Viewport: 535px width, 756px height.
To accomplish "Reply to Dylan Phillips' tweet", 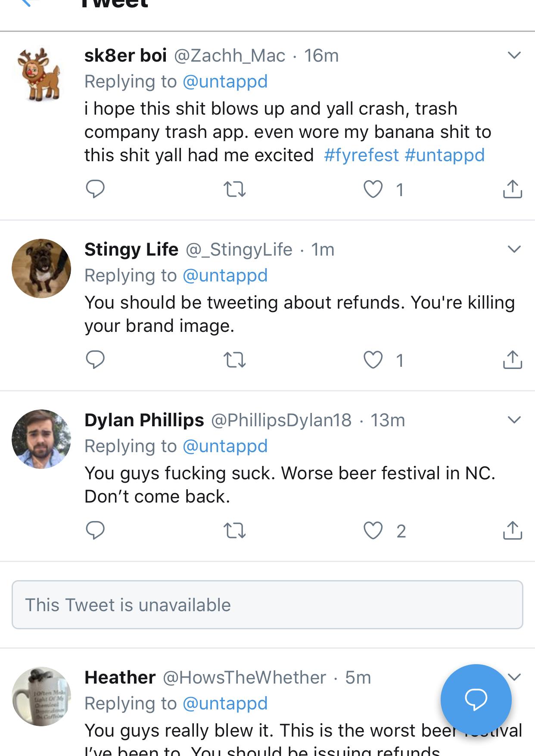I will pyautogui.click(x=95, y=530).
